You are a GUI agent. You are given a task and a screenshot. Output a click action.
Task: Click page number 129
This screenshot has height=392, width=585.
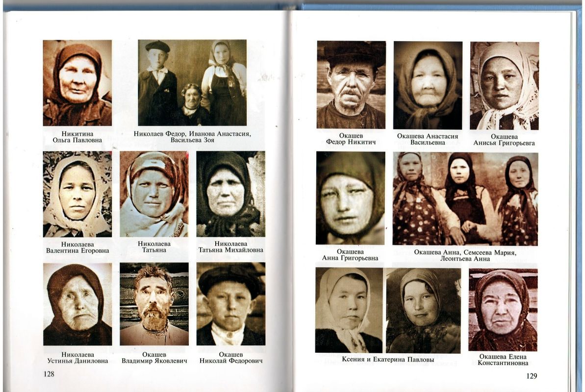532,376
